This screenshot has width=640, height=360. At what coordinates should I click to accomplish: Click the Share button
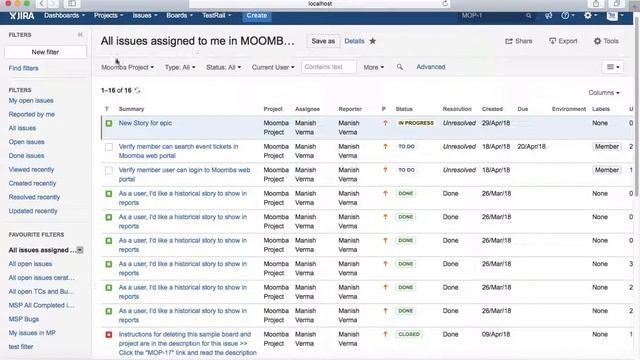(519, 41)
